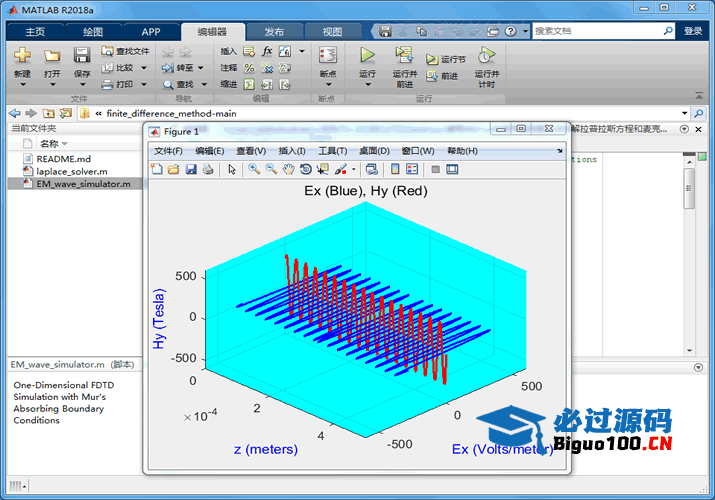Image resolution: width=715 pixels, height=500 pixels.
Task: Click the folder search magnifier icon
Action: coord(699,113)
